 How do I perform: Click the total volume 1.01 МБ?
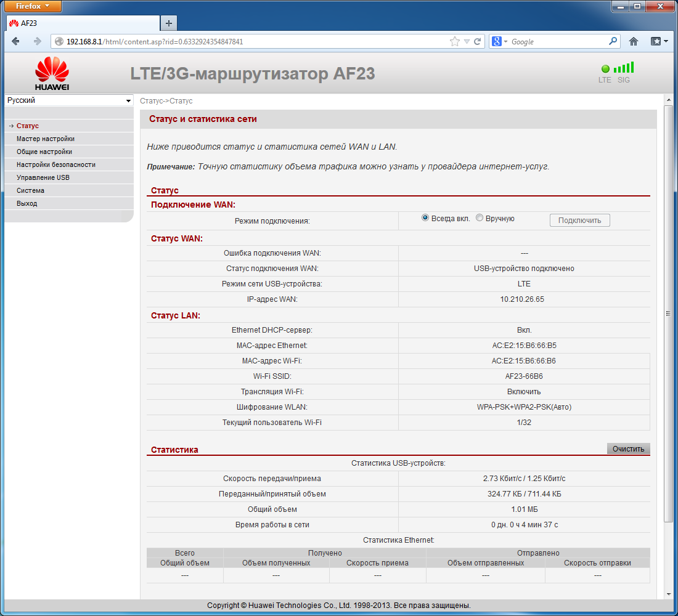coord(524,509)
